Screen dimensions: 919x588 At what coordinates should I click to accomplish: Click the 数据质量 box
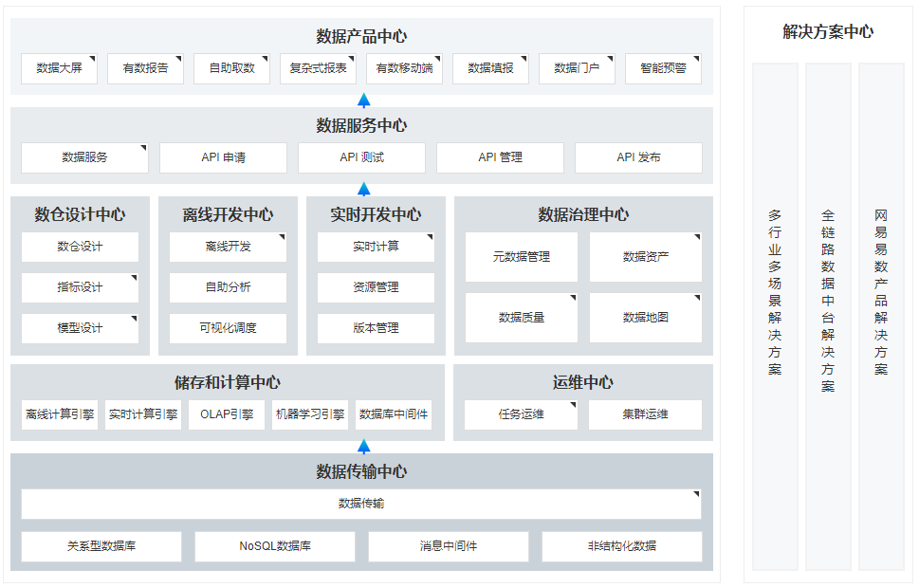coord(522,318)
